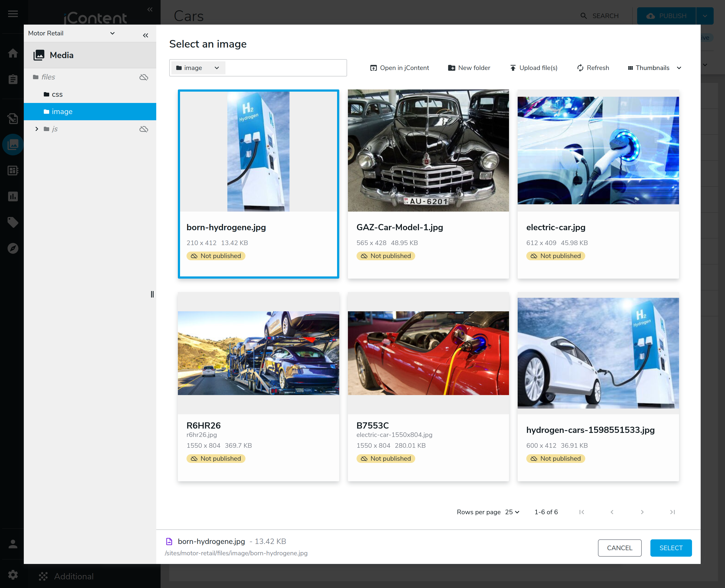The height and width of the screenshot is (588, 725).
Task: Collapse the Media side panel
Action: tap(145, 35)
